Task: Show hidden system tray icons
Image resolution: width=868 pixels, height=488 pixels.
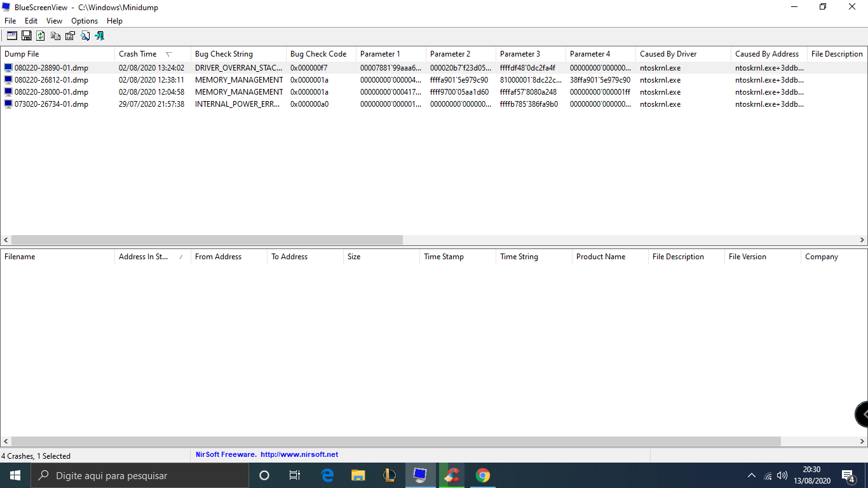Action: click(752, 475)
